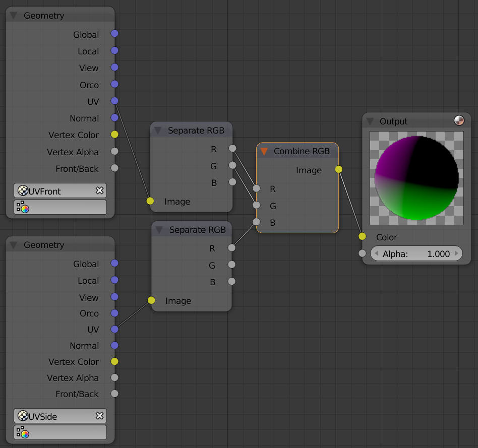478x448 pixels.
Task: Click Combine RGB G input socket
Action: (257, 205)
